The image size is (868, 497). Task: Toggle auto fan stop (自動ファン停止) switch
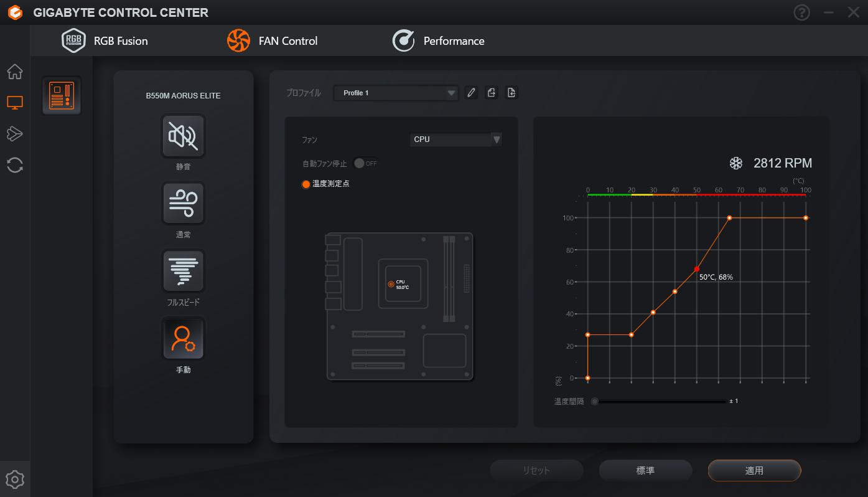coord(365,163)
